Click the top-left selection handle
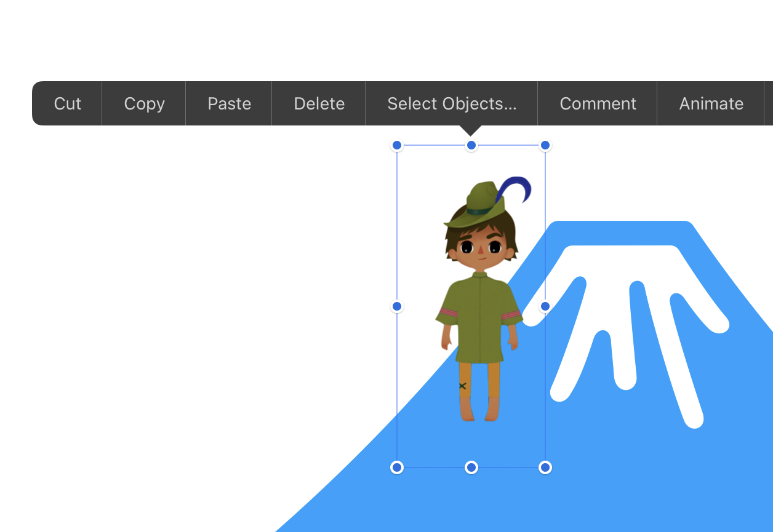 tap(397, 145)
